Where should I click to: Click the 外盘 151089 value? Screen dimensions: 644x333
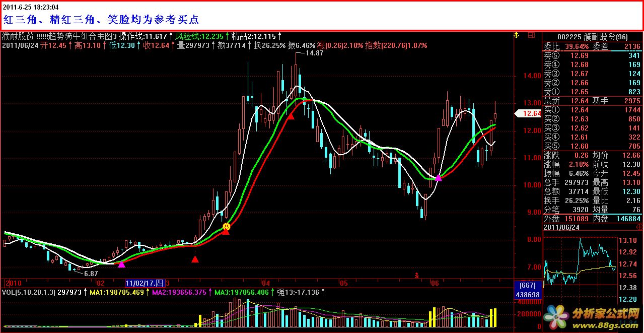tap(577, 219)
